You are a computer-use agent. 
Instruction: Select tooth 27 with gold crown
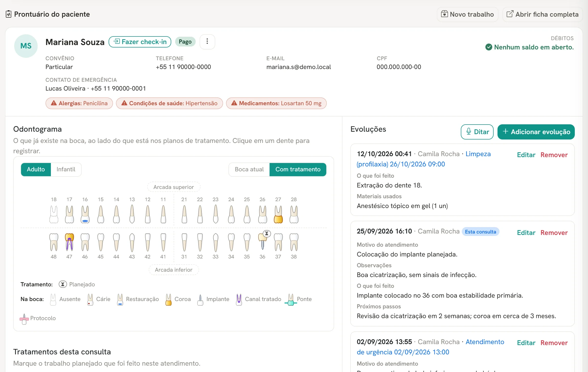(278, 214)
